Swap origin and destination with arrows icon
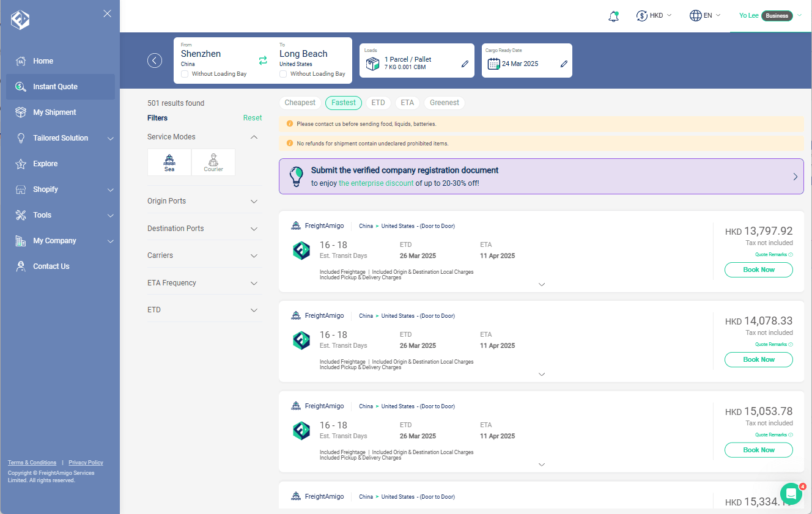812x514 pixels. [263, 61]
